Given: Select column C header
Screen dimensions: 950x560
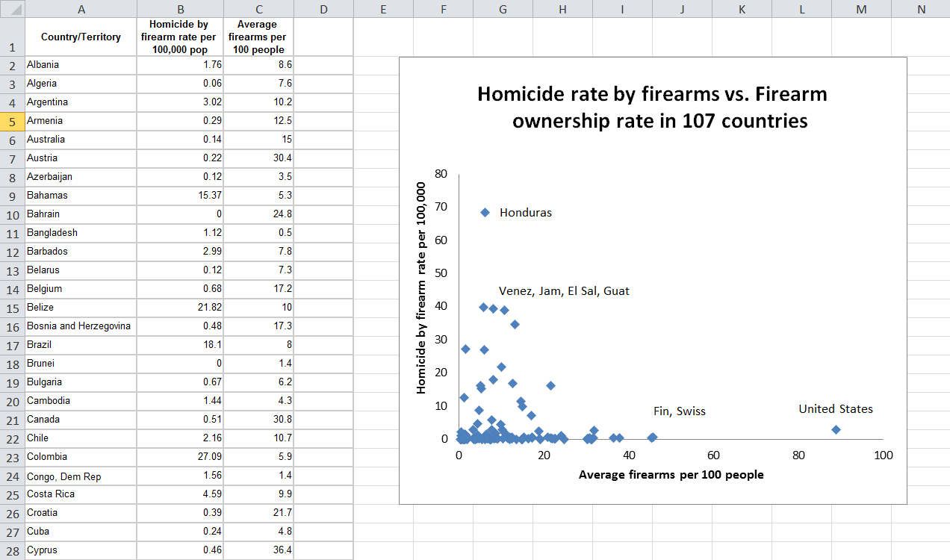Looking at the screenshot, I should coord(258,9).
